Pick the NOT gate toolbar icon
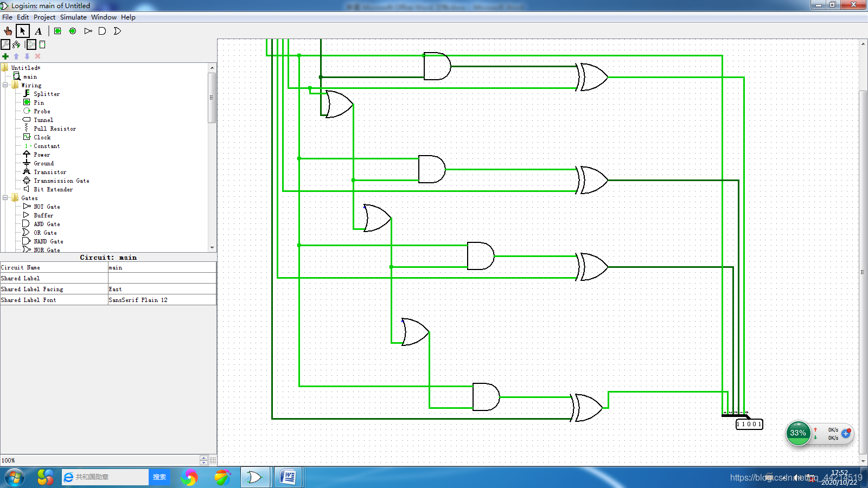Image resolution: width=868 pixels, height=488 pixels. coord(88,31)
